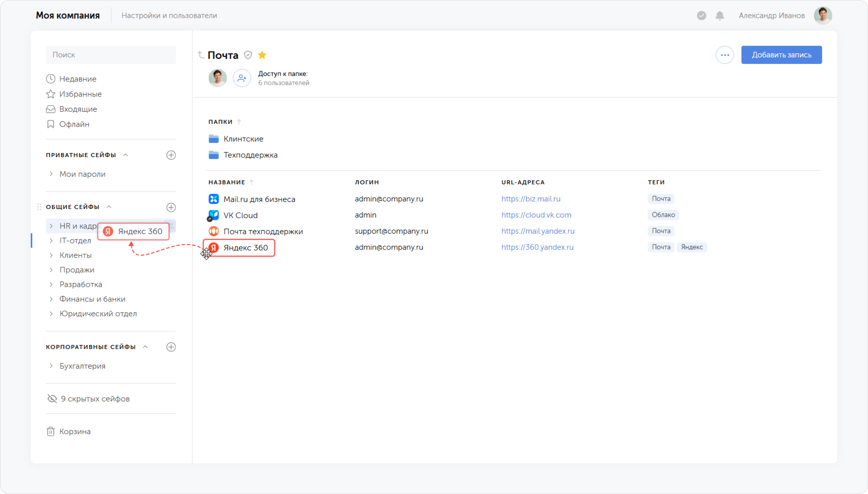Open the Офлайн section

[68, 124]
